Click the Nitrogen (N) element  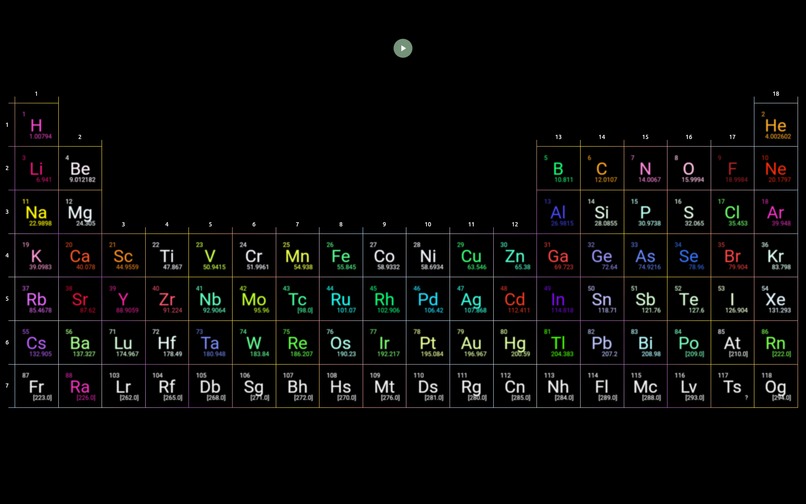(645, 169)
